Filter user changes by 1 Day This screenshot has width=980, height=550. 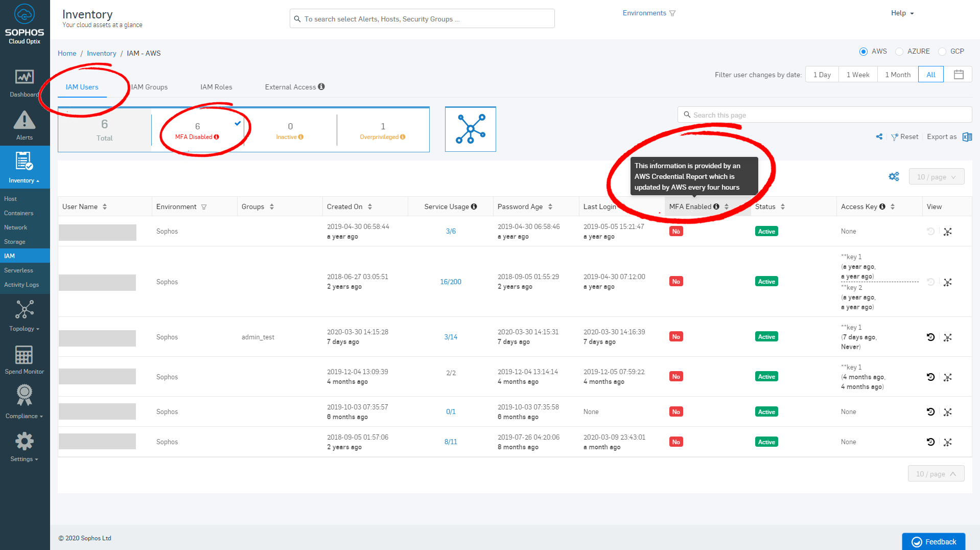822,75
